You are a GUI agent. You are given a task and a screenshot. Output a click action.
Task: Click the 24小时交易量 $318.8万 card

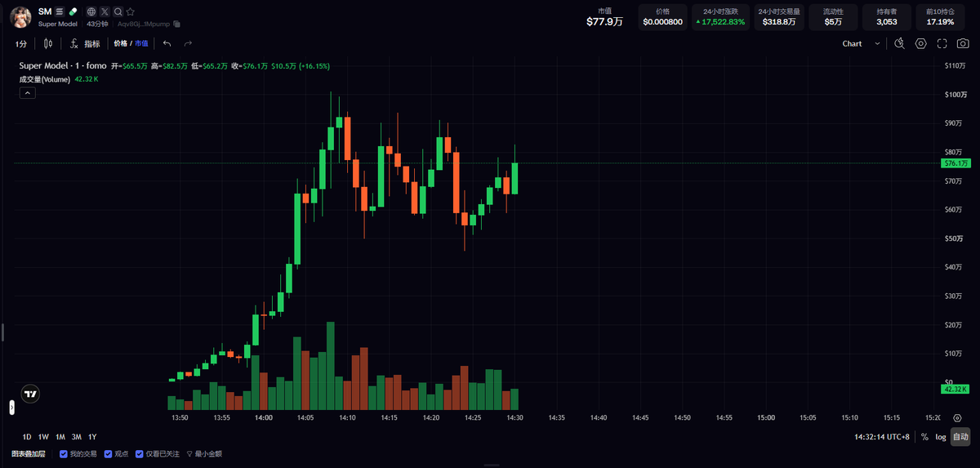(779, 17)
